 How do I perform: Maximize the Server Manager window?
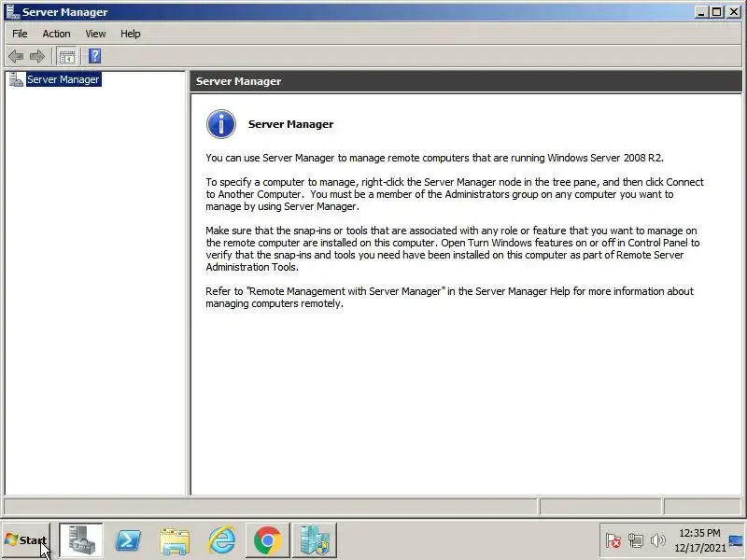point(716,12)
